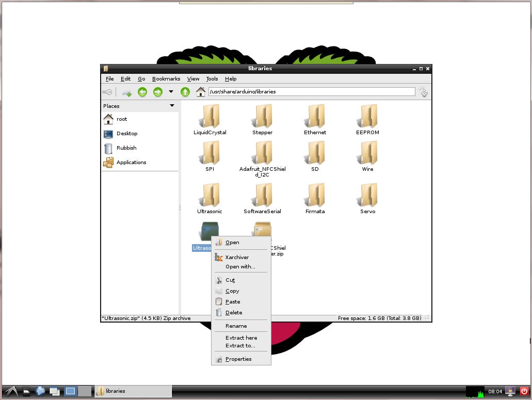Go forward with green right arrow
Image resolution: width=532 pixels, height=400 pixels.
158,92
